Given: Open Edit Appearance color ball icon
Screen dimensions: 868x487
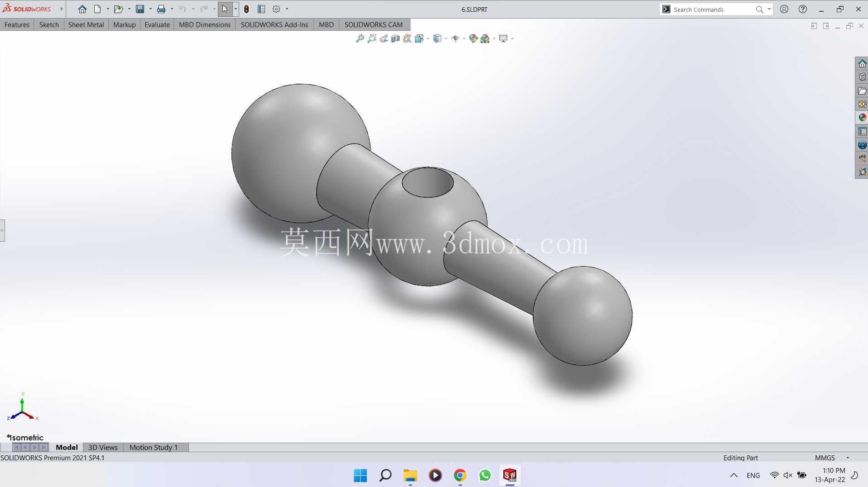Looking at the screenshot, I should 473,38.
